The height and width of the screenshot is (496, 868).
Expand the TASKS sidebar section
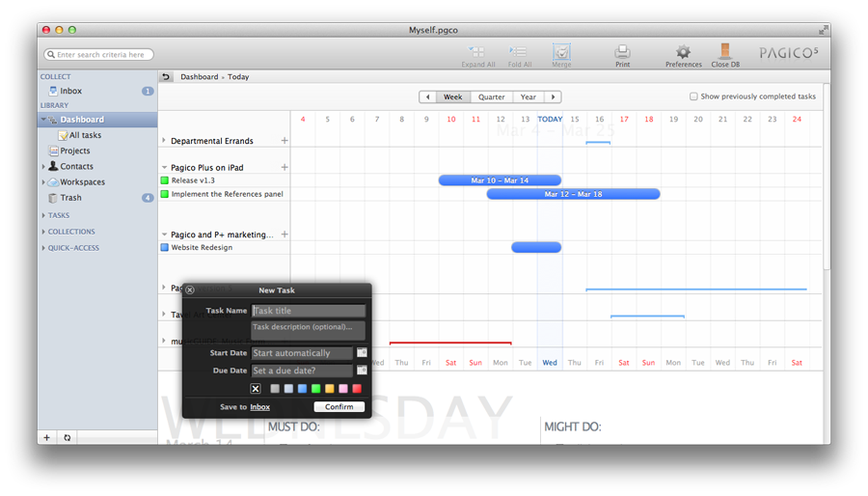tap(43, 215)
